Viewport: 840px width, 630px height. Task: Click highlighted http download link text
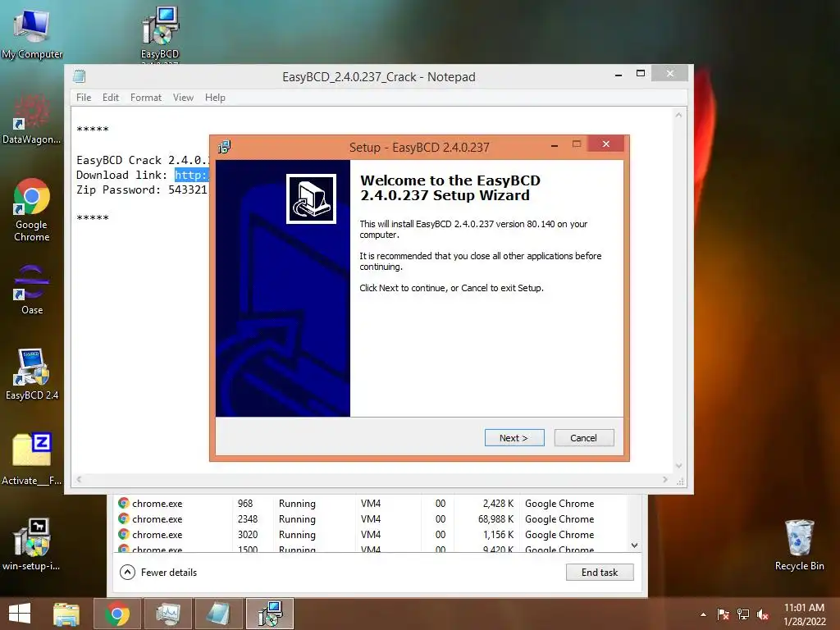pos(192,176)
